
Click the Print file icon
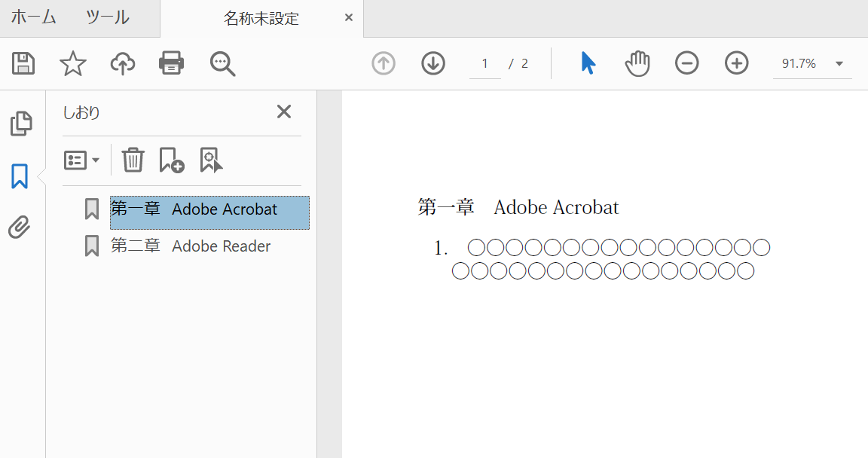point(171,63)
